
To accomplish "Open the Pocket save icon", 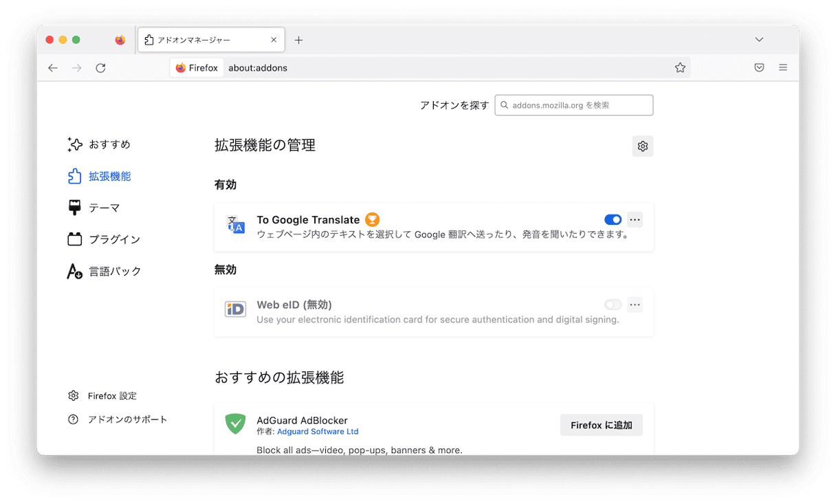I will (759, 67).
